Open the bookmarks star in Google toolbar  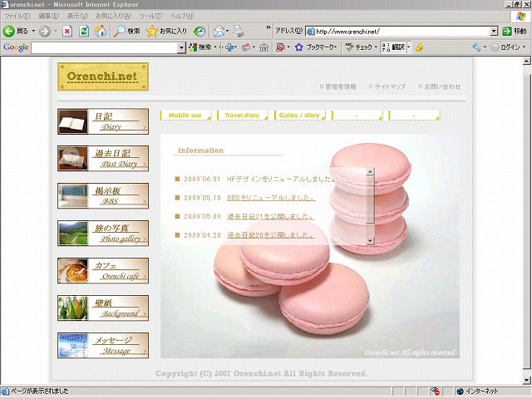tap(299, 47)
